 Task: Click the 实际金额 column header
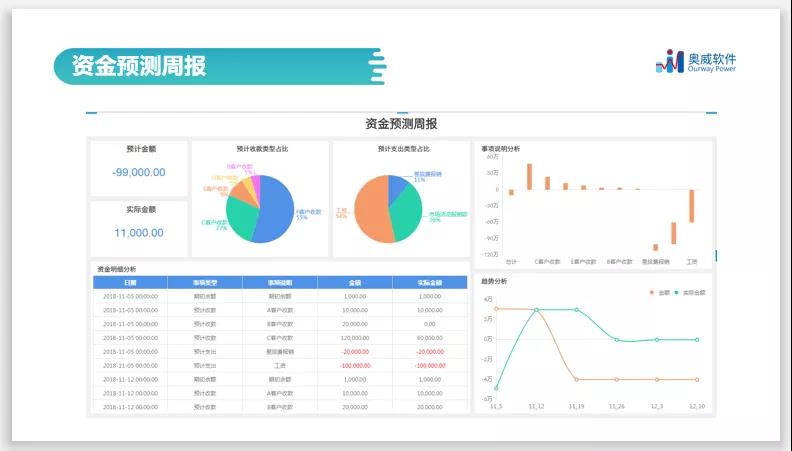click(430, 283)
